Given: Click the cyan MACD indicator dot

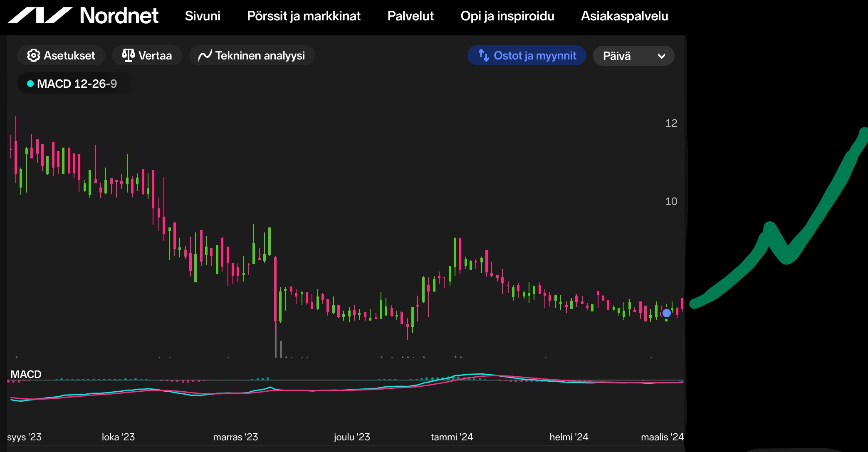Looking at the screenshot, I should [30, 84].
